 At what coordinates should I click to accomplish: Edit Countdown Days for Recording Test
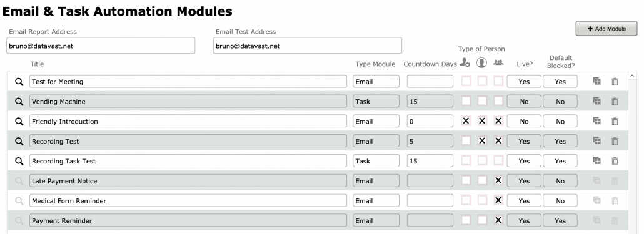430,141
